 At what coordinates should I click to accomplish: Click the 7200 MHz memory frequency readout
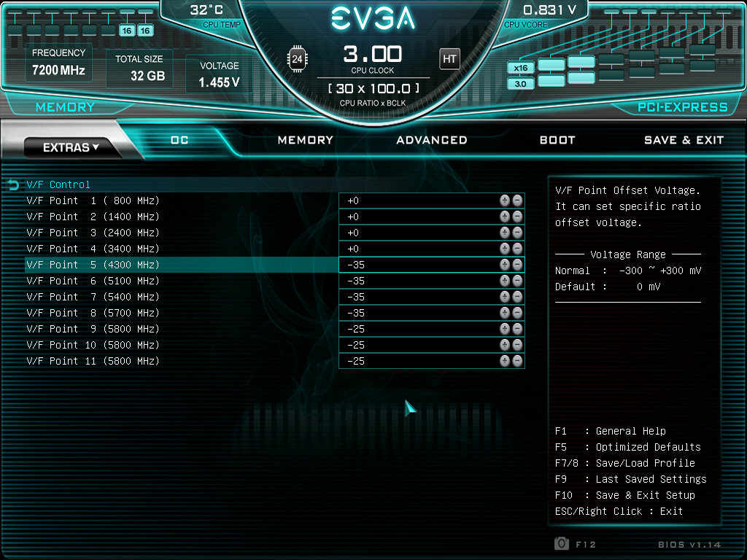tap(58, 70)
